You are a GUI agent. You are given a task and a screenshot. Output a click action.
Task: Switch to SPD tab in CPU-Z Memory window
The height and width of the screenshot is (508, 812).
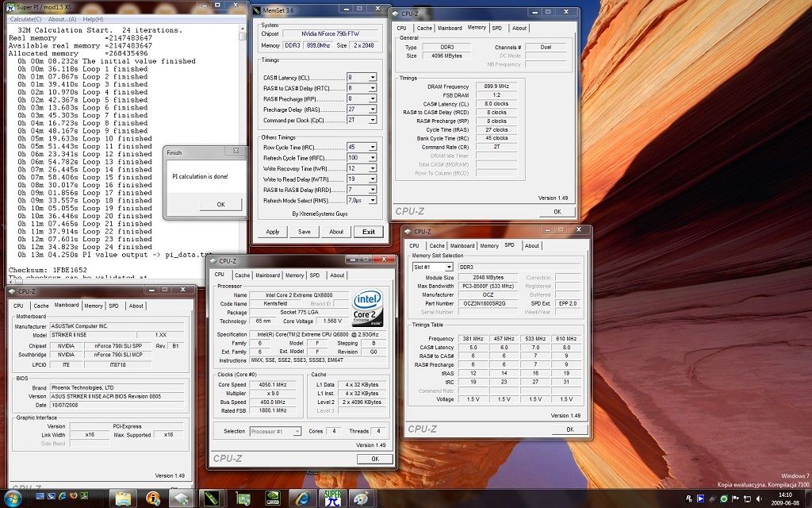[497, 28]
